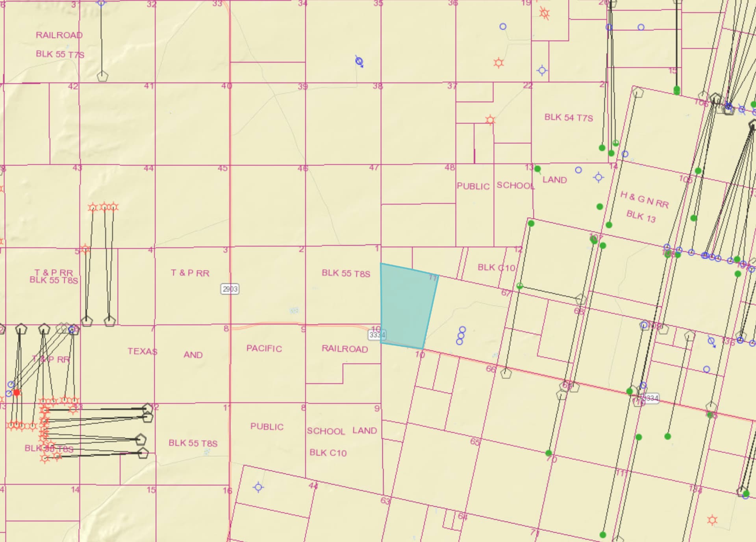Click the BLK 13 label

[x=641, y=216]
